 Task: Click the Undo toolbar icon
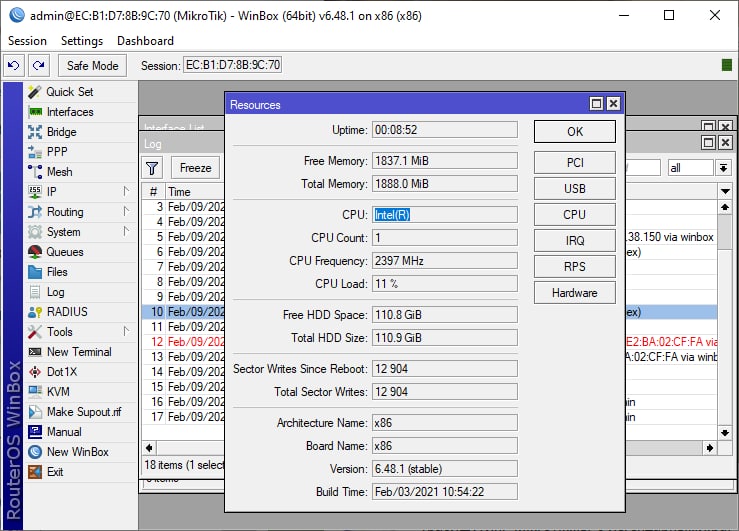[14, 65]
